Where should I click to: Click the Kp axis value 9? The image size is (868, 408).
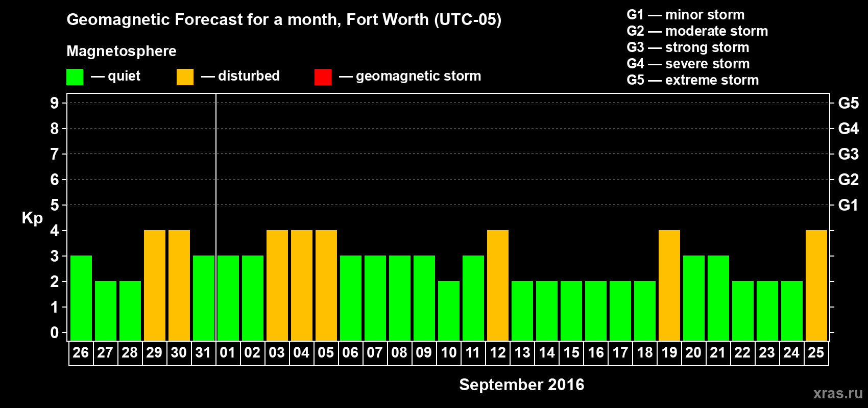tap(55, 103)
